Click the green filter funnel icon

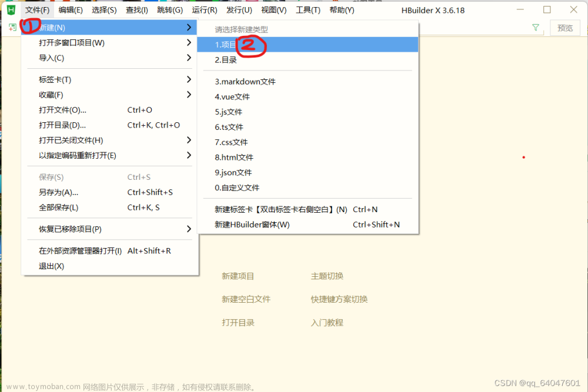tap(536, 28)
